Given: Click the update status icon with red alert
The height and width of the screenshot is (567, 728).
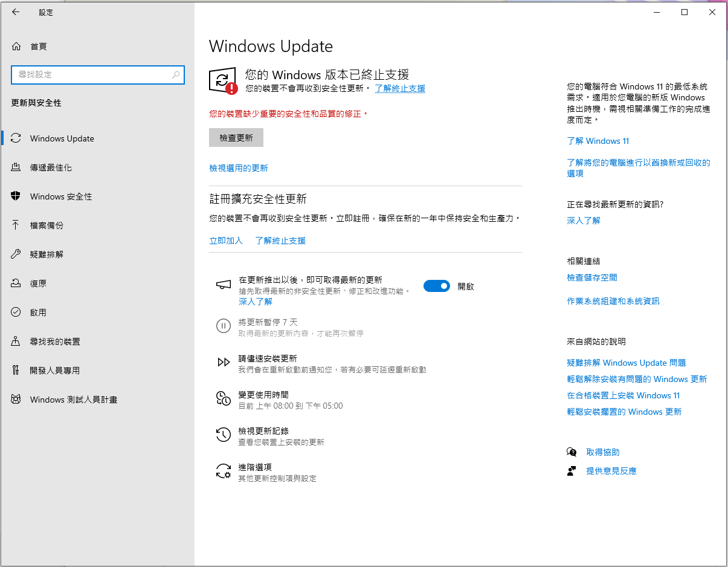Looking at the screenshot, I should point(223,81).
